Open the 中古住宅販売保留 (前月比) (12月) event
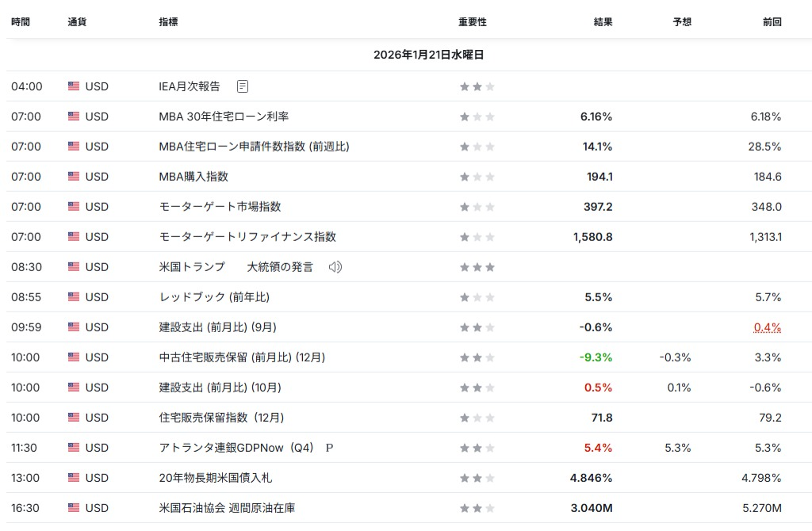The width and height of the screenshot is (812, 531). coord(242,357)
